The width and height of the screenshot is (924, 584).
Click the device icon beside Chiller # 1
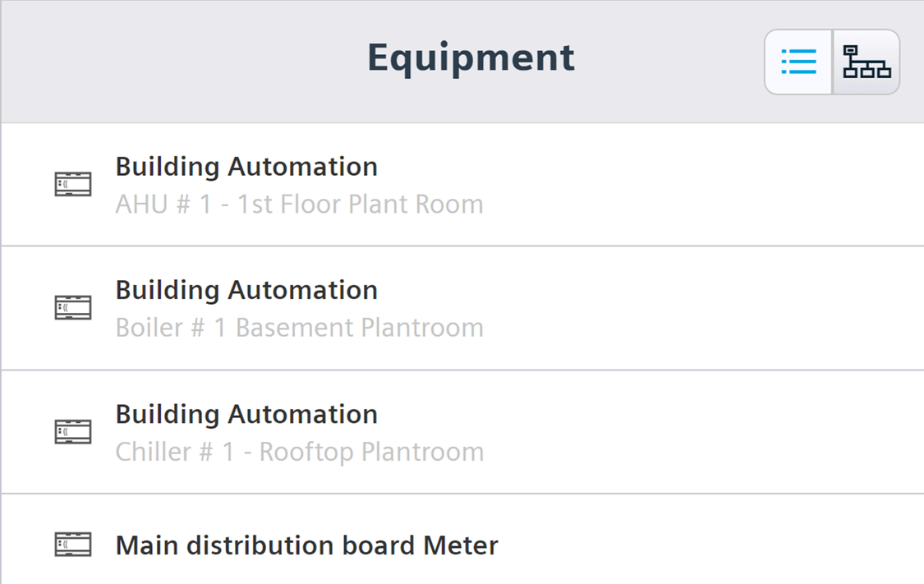pos(73,431)
